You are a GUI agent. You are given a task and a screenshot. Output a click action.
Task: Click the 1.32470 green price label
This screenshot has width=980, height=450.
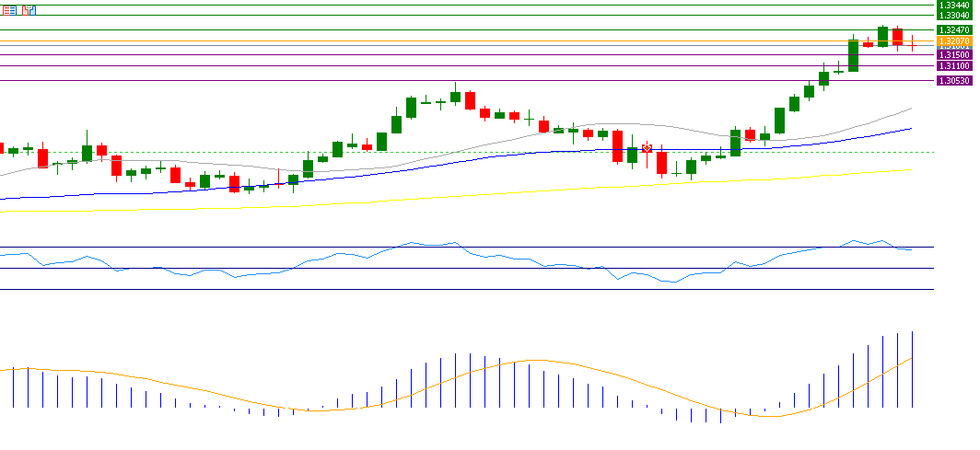(x=952, y=30)
